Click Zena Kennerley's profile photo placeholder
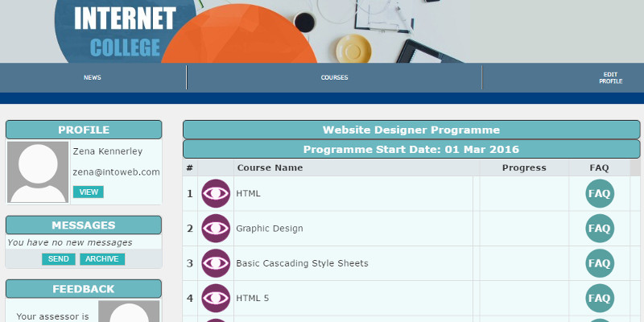 point(38,172)
